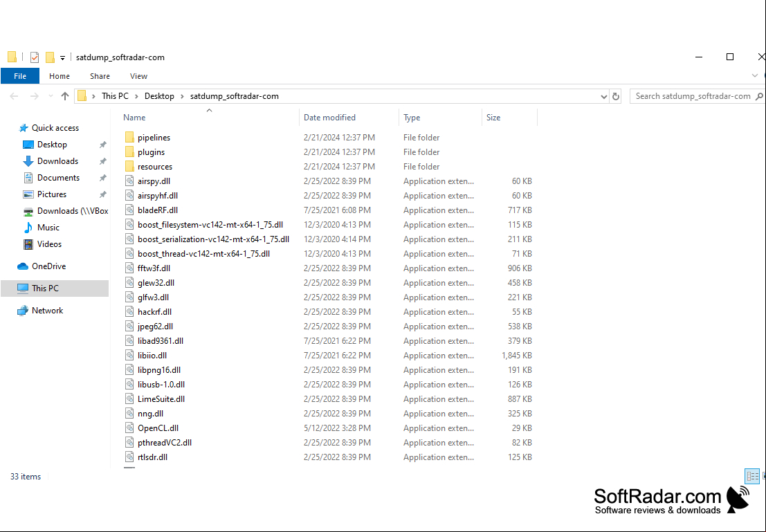Open the recent locations dropdown arrow
The image size is (766, 532).
point(51,96)
